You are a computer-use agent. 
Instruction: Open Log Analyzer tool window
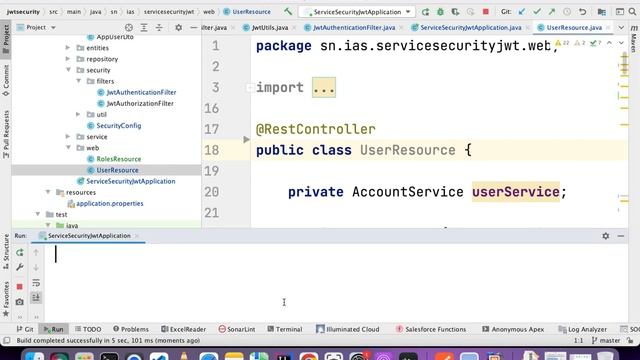pyautogui.click(x=582, y=329)
